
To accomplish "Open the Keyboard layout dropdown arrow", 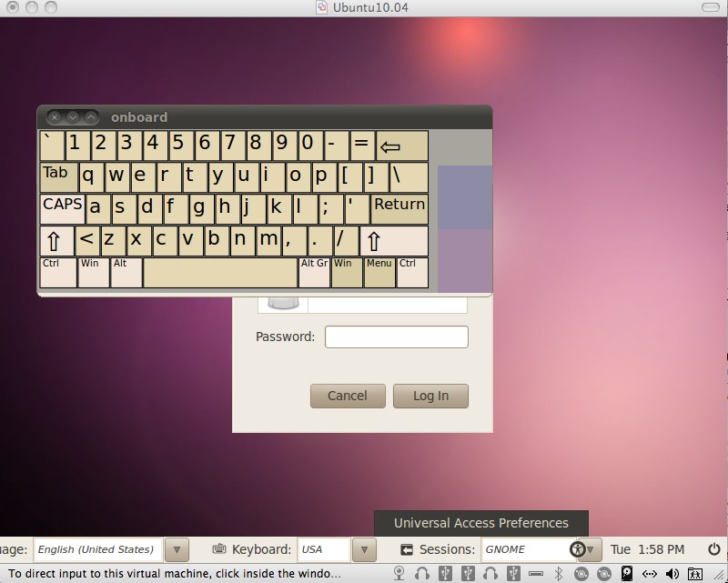I will (x=364, y=549).
